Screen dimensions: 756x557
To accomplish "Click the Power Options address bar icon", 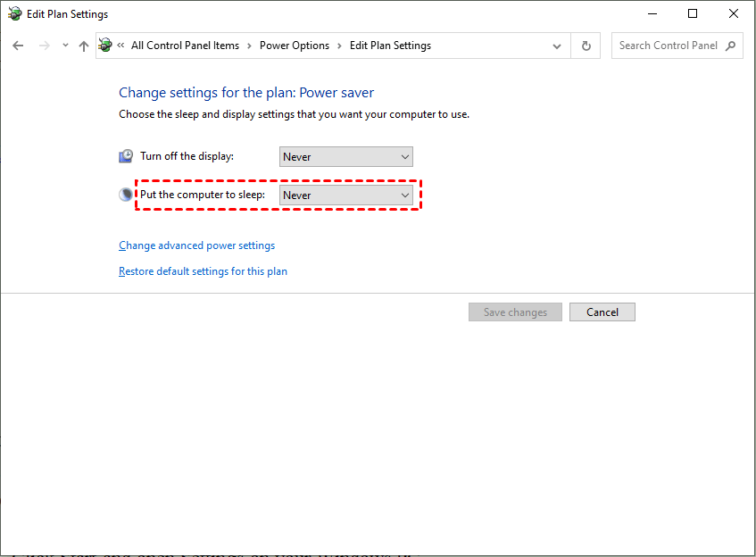I will [x=106, y=46].
